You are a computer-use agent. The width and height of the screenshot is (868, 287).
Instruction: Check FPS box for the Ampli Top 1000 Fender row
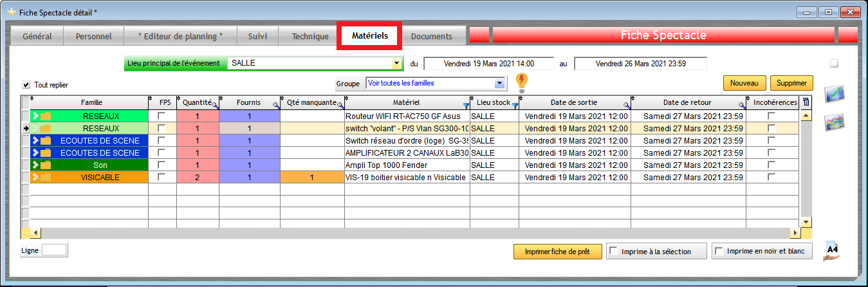click(x=162, y=165)
